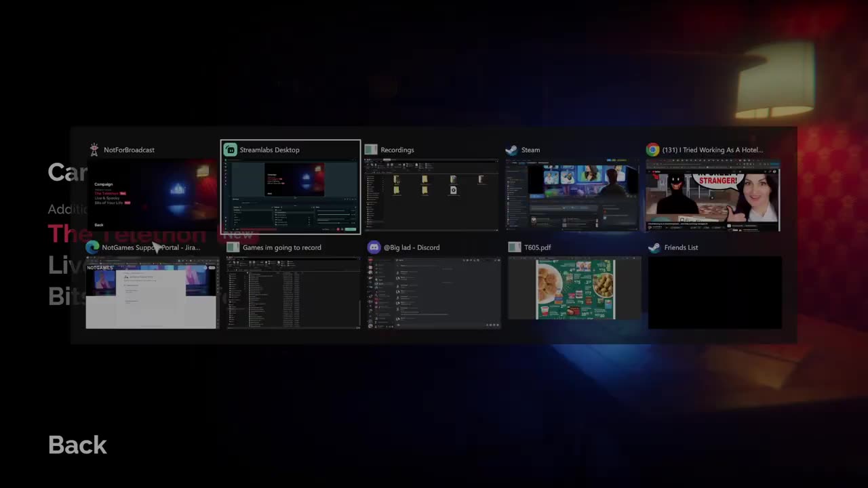The width and height of the screenshot is (868, 488).
Task: Select the NotGames Support Portal Jira thumbnail
Action: point(153,293)
